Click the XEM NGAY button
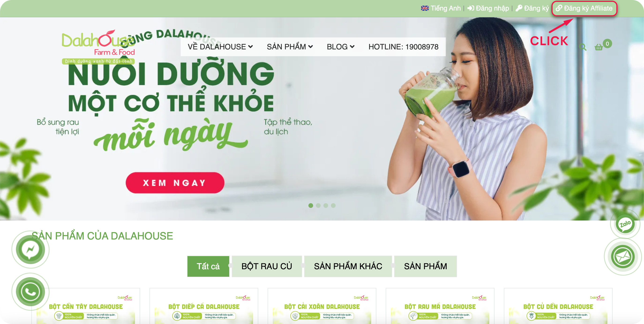 175,183
